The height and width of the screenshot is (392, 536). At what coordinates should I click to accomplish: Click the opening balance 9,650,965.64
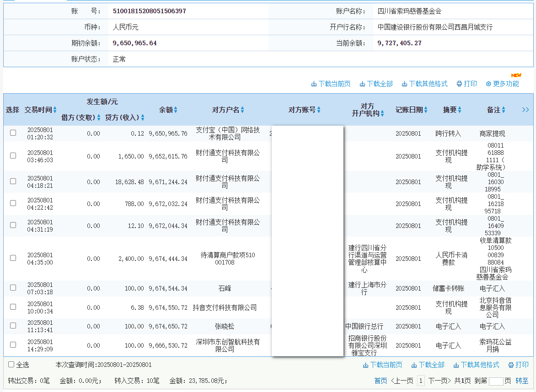[134, 43]
